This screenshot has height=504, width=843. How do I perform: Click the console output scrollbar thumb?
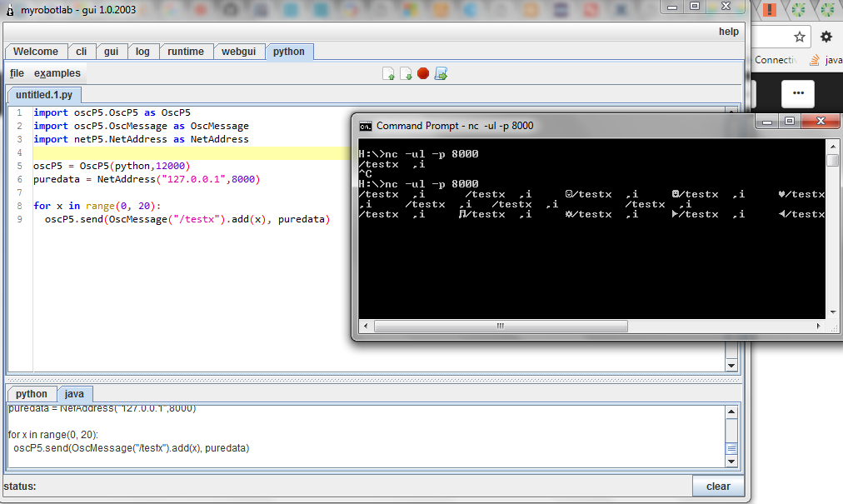pyautogui.click(x=731, y=448)
